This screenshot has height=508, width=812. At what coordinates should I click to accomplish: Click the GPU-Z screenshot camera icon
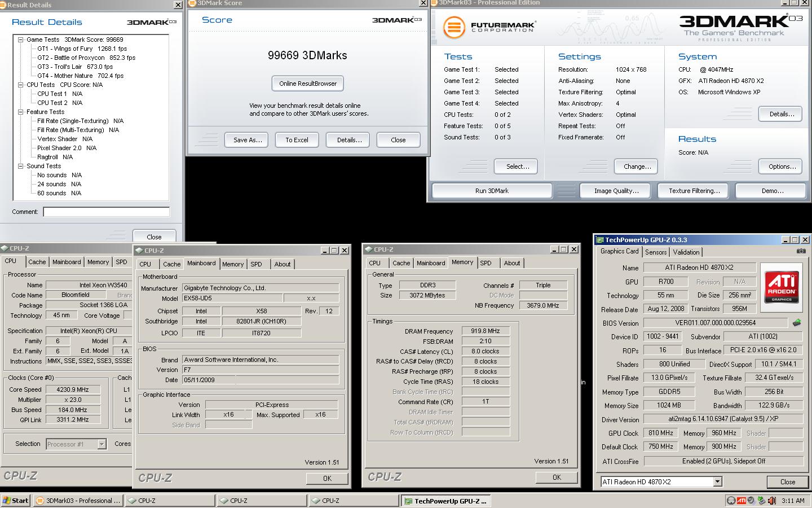point(801,251)
